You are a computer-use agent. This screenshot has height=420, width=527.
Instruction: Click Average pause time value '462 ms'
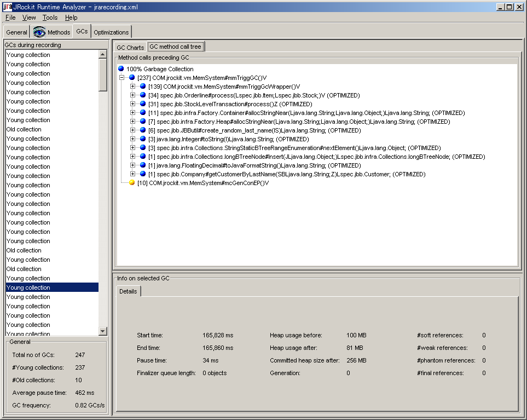85,393
